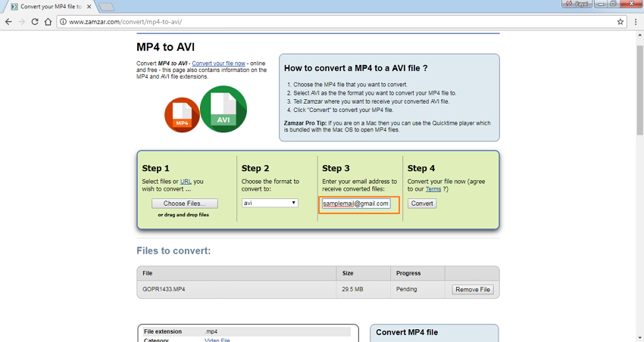This screenshot has height=342, width=644.
Task: Select the Convert your MP4 file tab
Action: point(49,7)
